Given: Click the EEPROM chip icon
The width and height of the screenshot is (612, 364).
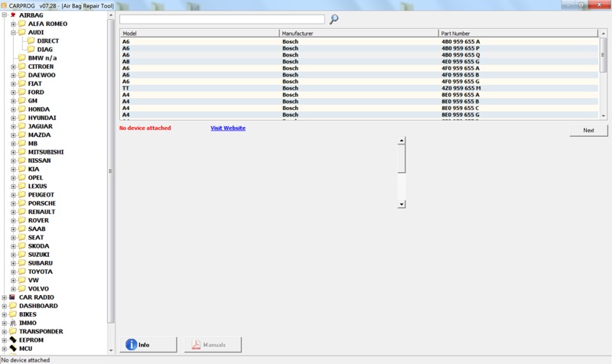Looking at the screenshot, I should point(13,340).
